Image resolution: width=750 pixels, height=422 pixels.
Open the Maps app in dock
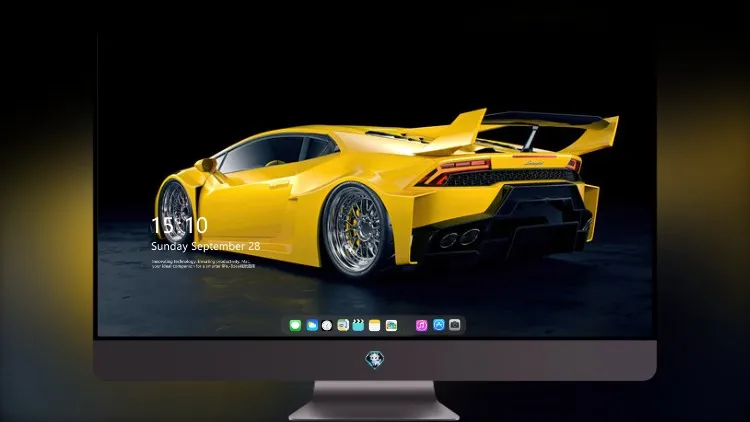tap(343, 326)
